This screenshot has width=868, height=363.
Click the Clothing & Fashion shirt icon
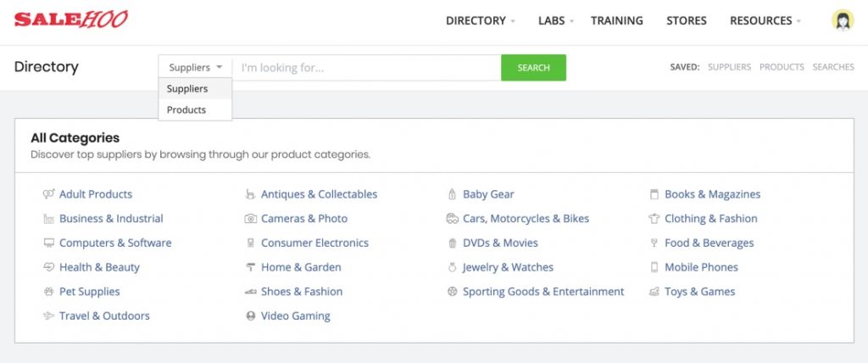click(x=654, y=218)
